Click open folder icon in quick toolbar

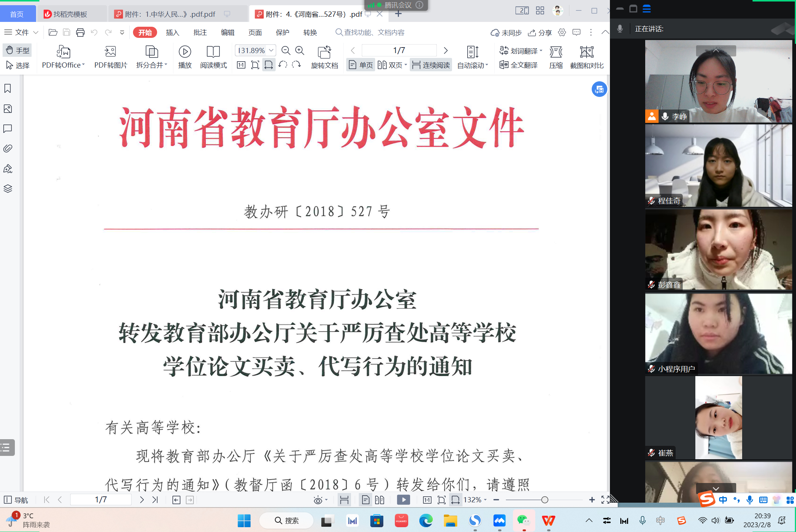[x=53, y=33]
